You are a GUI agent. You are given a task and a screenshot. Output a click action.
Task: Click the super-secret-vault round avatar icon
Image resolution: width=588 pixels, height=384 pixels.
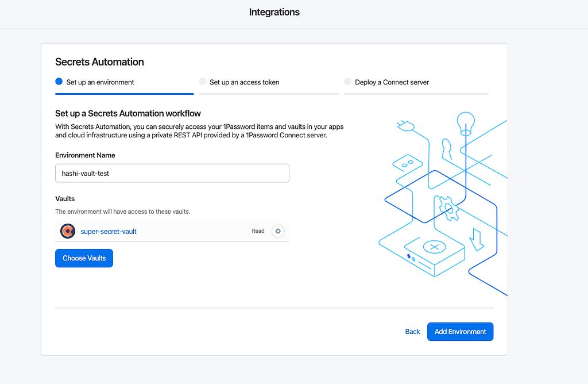(x=68, y=231)
